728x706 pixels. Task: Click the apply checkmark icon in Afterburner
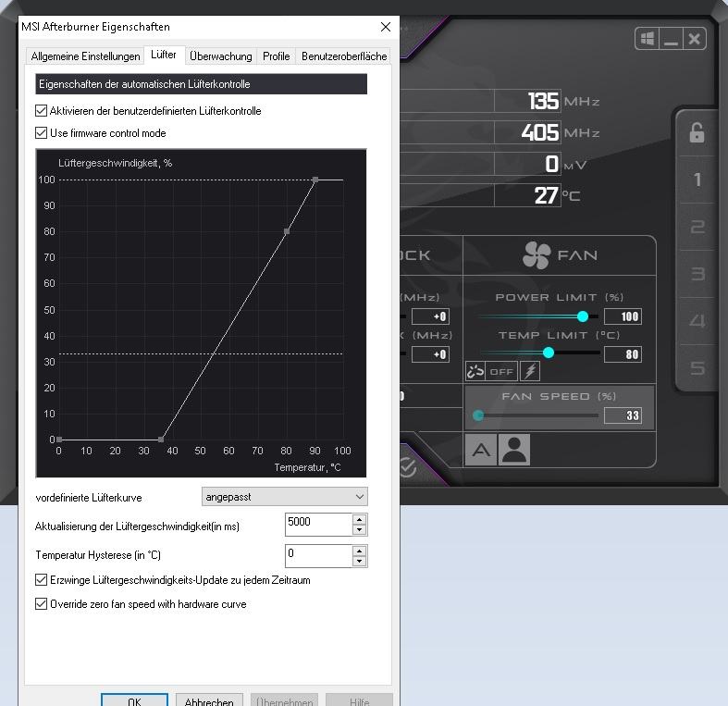pos(407,466)
